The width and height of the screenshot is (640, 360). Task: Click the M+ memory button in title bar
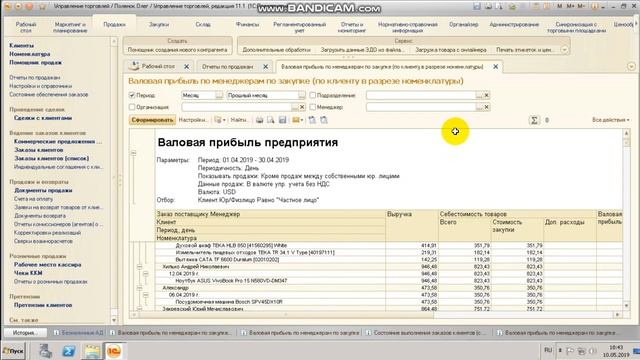point(571,7)
